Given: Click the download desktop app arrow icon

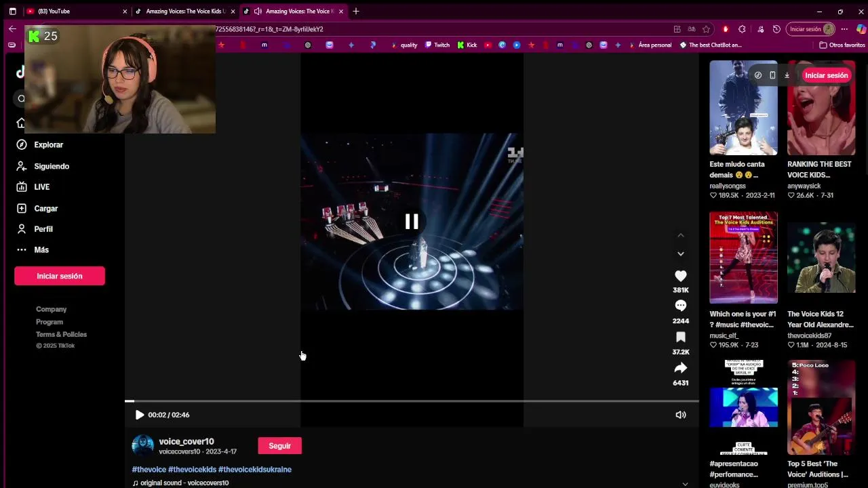Looking at the screenshot, I should (787, 75).
